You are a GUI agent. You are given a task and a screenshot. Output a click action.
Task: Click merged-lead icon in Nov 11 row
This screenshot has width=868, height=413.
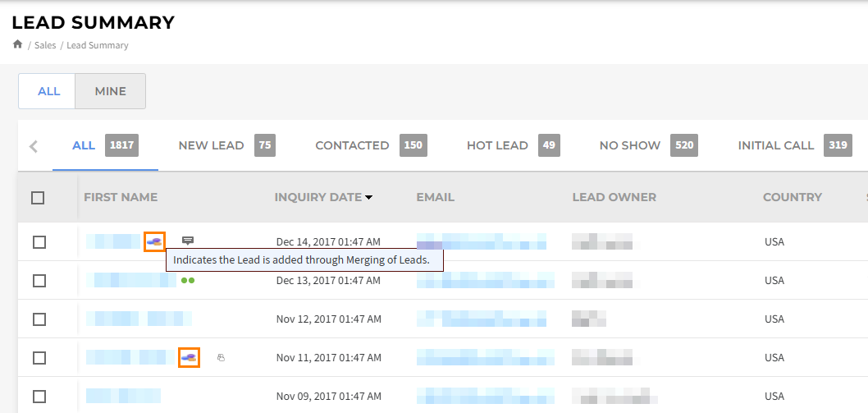click(189, 357)
